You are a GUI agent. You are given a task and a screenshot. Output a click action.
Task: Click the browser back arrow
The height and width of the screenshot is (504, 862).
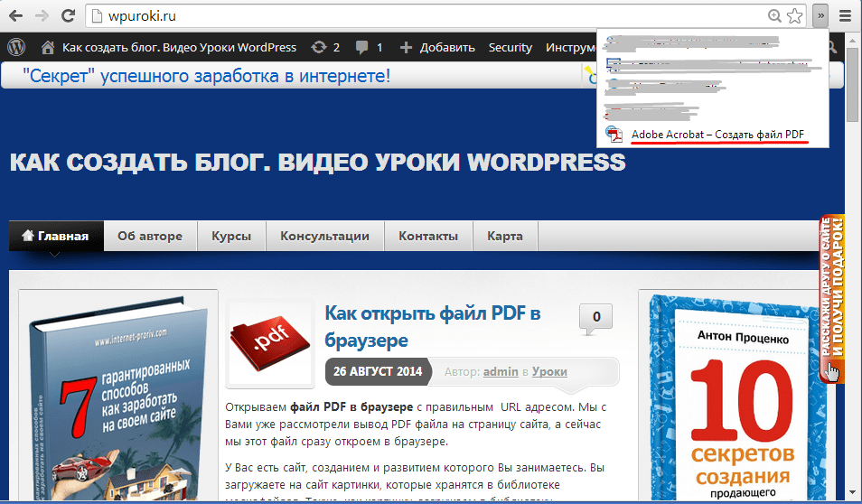tap(15, 15)
